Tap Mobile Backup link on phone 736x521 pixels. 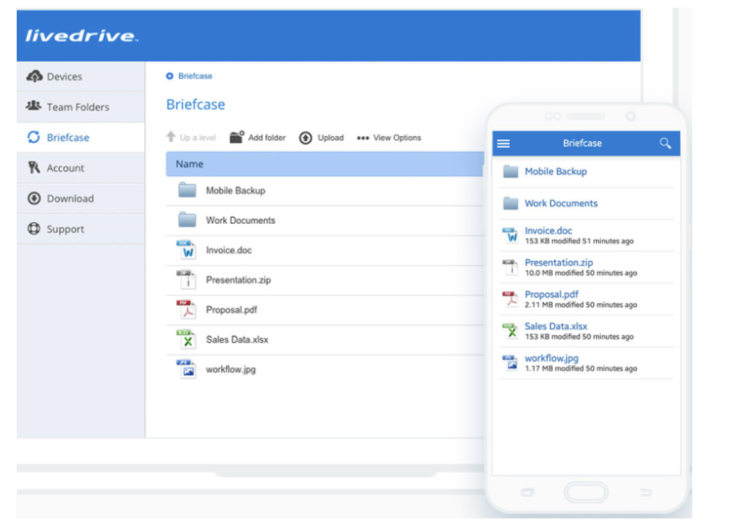[x=556, y=171]
